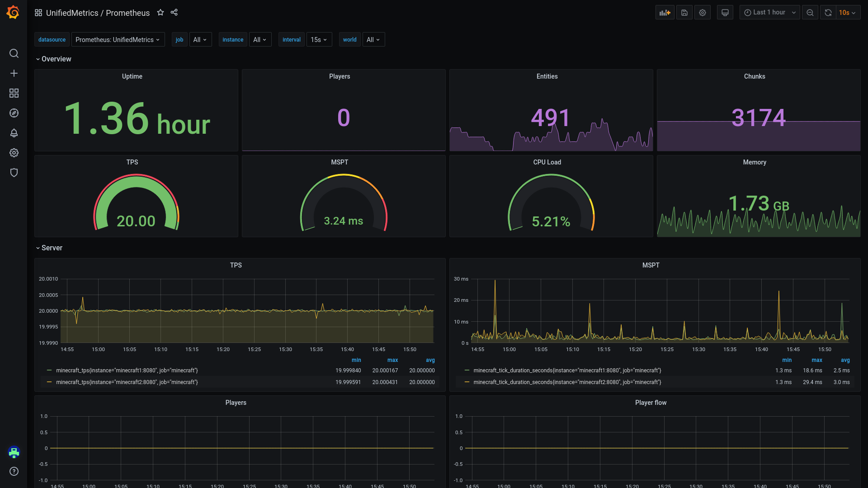The width and height of the screenshot is (868, 488).
Task: Open the datasource Prometheus: UnifiedMetrics dropdown
Action: tap(118, 40)
